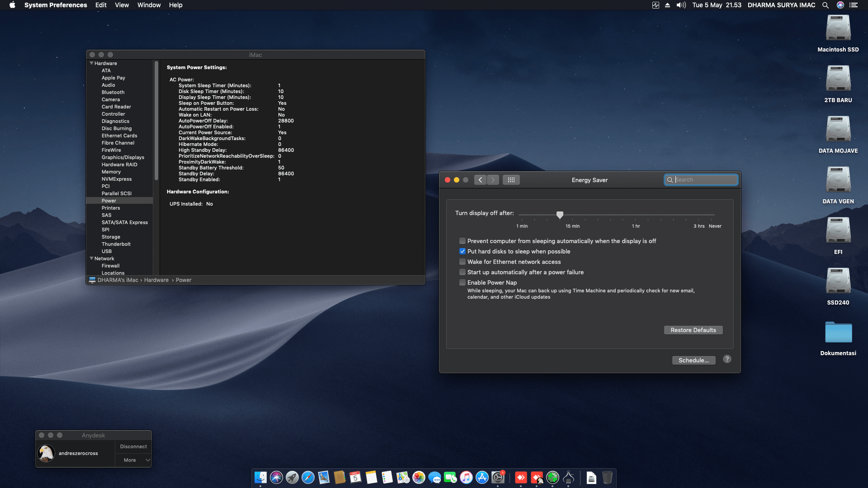
Task: Open Edit menu
Action: point(101,5)
